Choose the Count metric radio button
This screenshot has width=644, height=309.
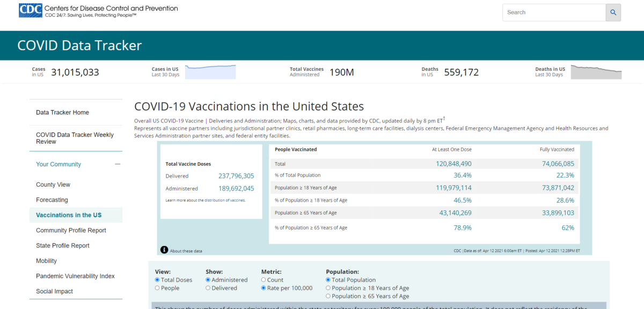pyautogui.click(x=264, y=280)
